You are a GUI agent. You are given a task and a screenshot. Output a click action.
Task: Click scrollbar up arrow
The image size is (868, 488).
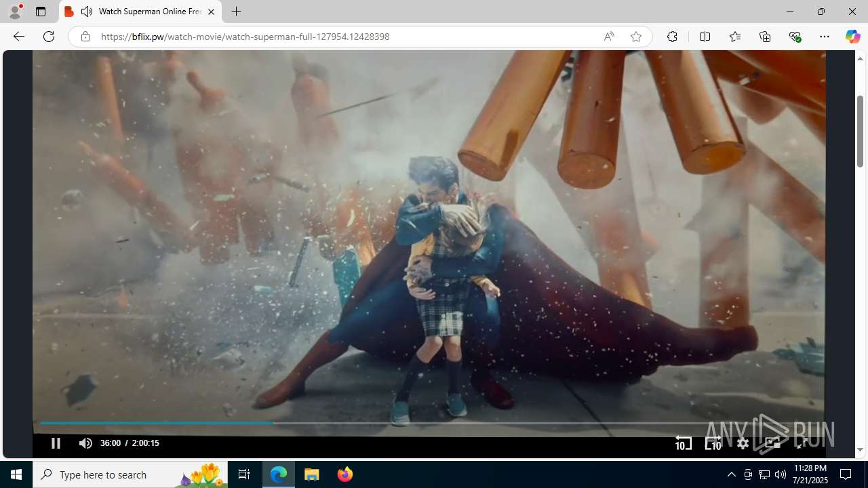click(860, 58)
